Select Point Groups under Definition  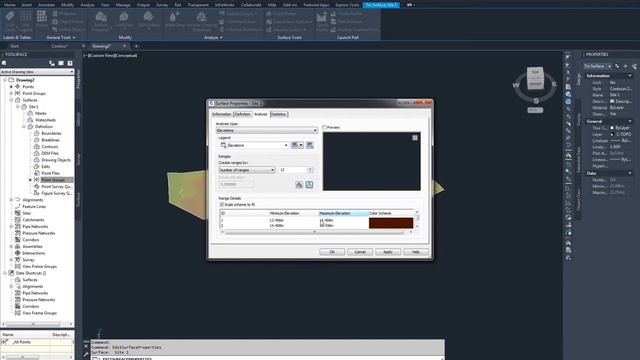click(x=53, y=180)
